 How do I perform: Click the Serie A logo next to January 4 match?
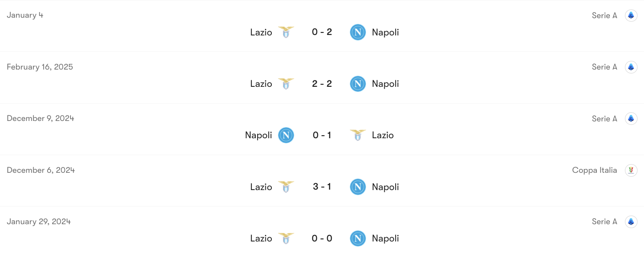click(x=631, y=15)
